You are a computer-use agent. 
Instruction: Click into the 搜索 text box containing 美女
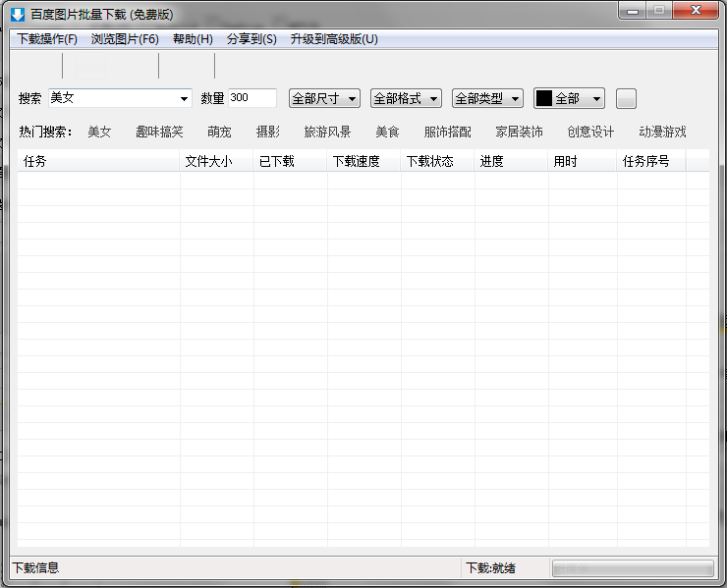[114, 98]
